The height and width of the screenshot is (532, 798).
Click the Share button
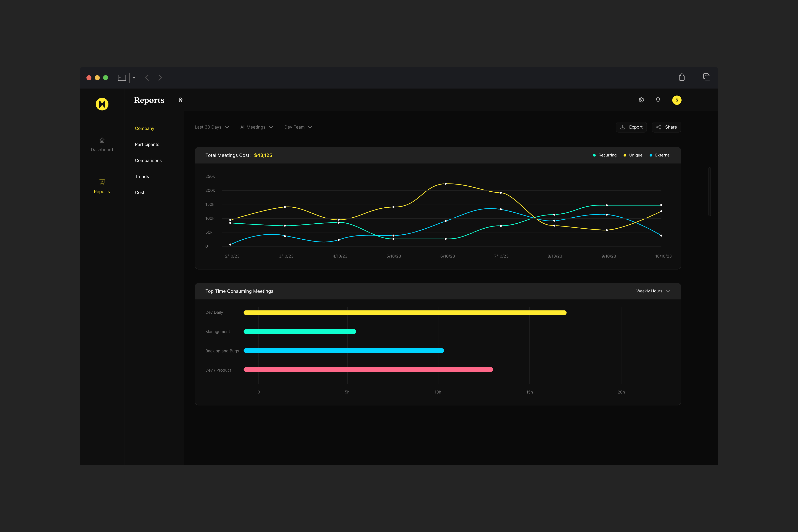666,127
